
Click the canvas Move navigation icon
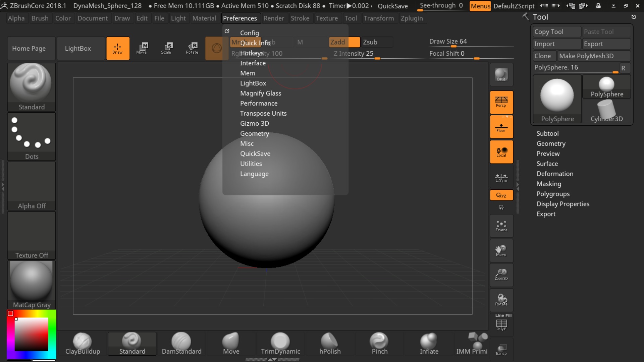click(x=501, y=251)
